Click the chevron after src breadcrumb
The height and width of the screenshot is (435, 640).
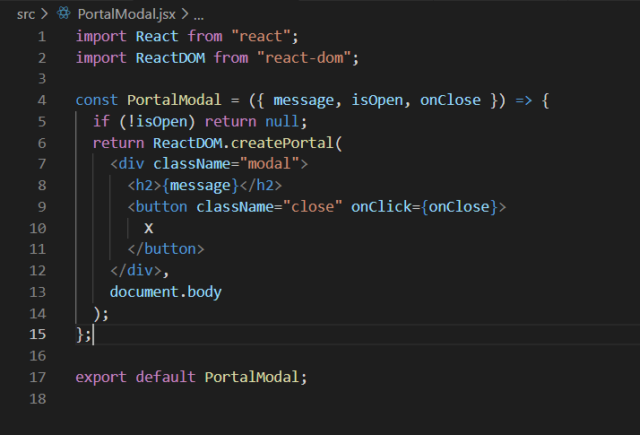point(44,14)
